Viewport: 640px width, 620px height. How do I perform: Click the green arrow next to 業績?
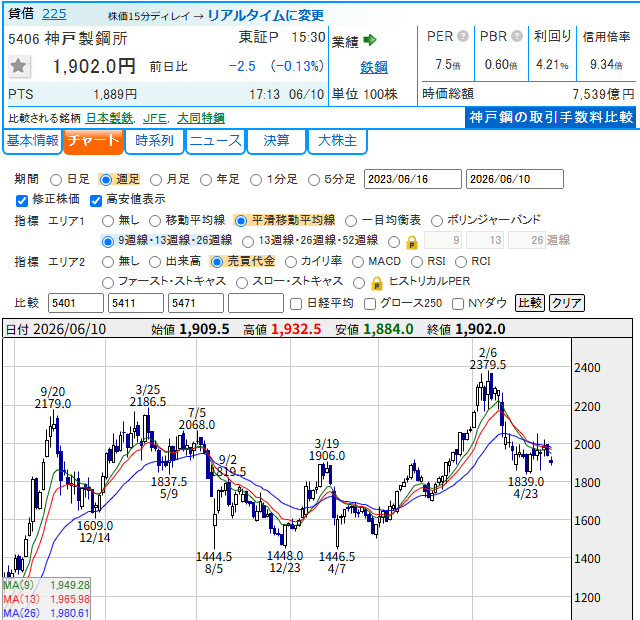point(370,40)
